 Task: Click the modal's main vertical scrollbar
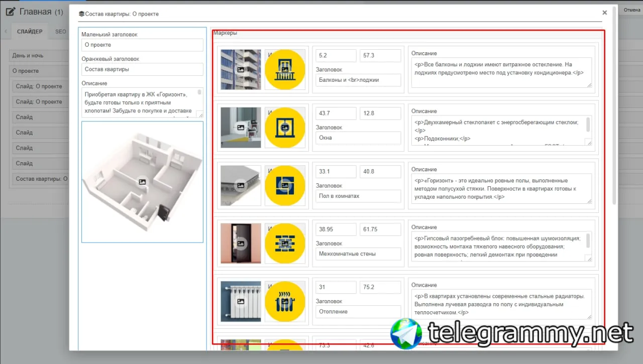(614, 105)
